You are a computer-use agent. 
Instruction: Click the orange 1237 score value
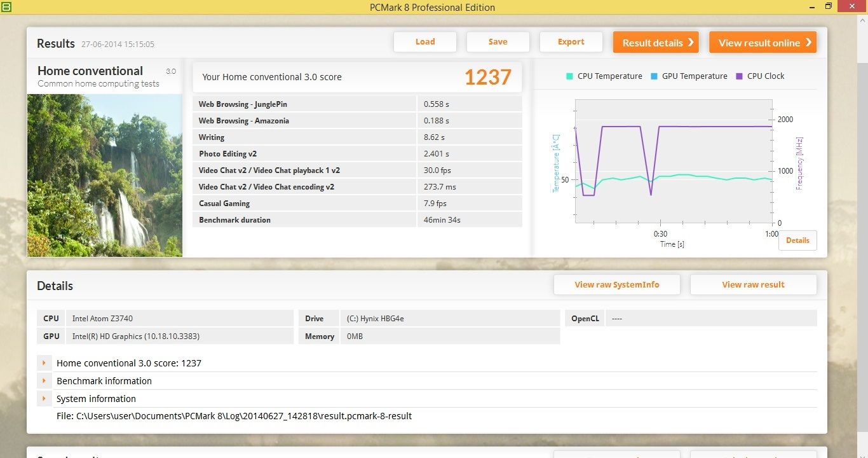click(x=487, y=77)
